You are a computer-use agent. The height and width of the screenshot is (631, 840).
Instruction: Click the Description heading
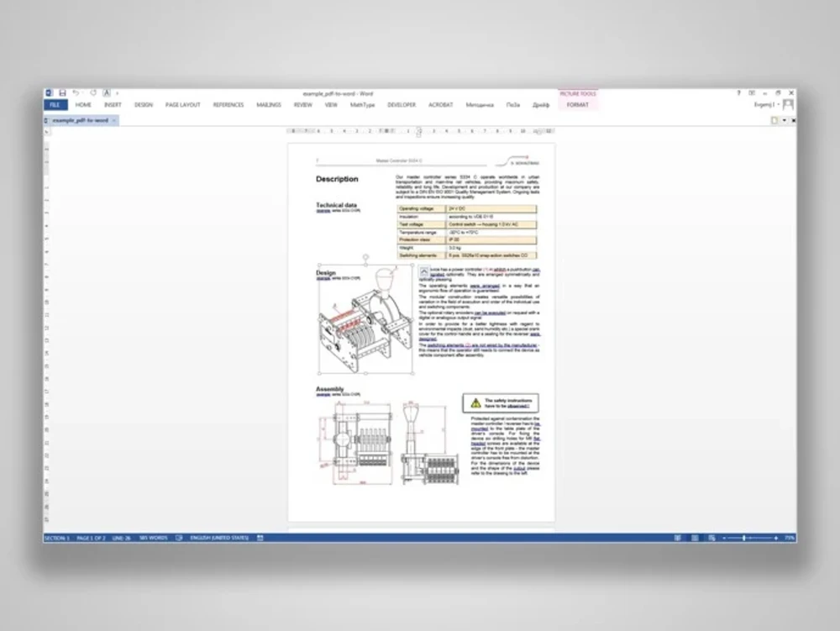click(337, 179)
